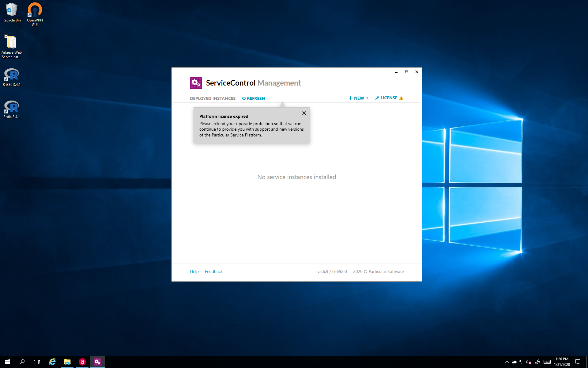Click the ServiceControl gears logo icon
The height and width of the screenshot is (368, 588).
196,83
